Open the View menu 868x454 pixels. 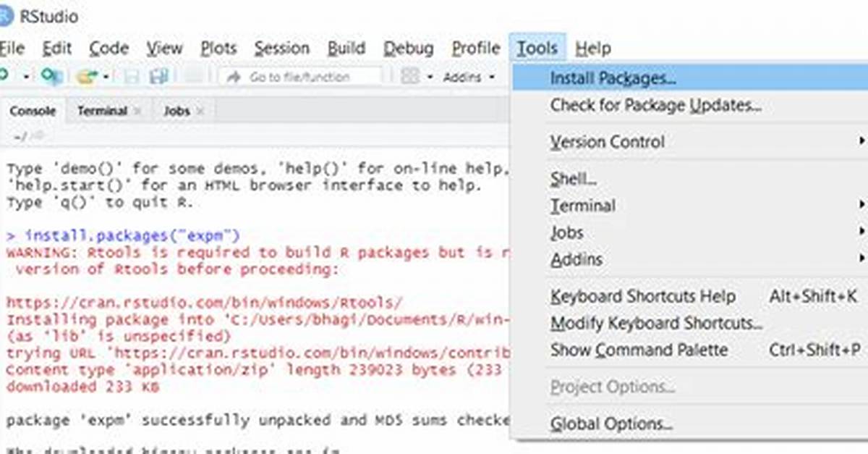tap(164, 49)
